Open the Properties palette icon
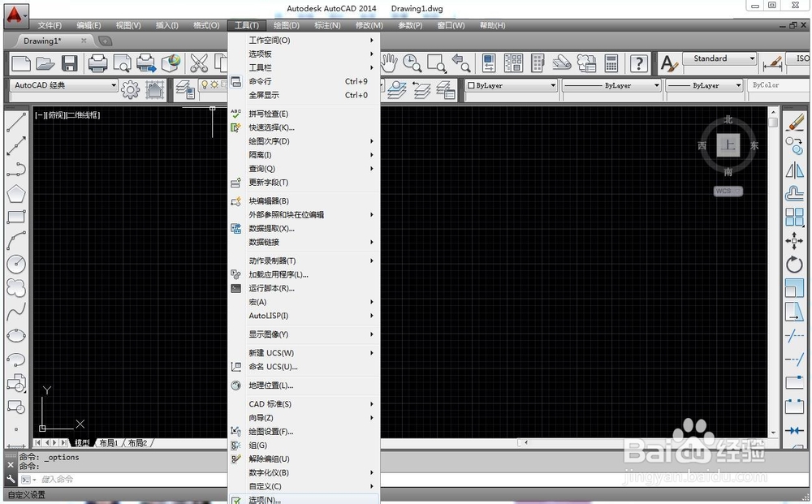The height and width of the screenshot is (504, 812). pos(489,63)
